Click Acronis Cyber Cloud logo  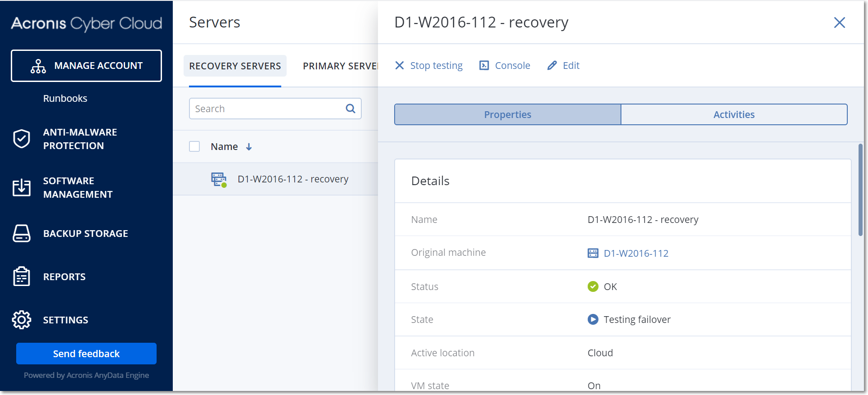(86, 23)
